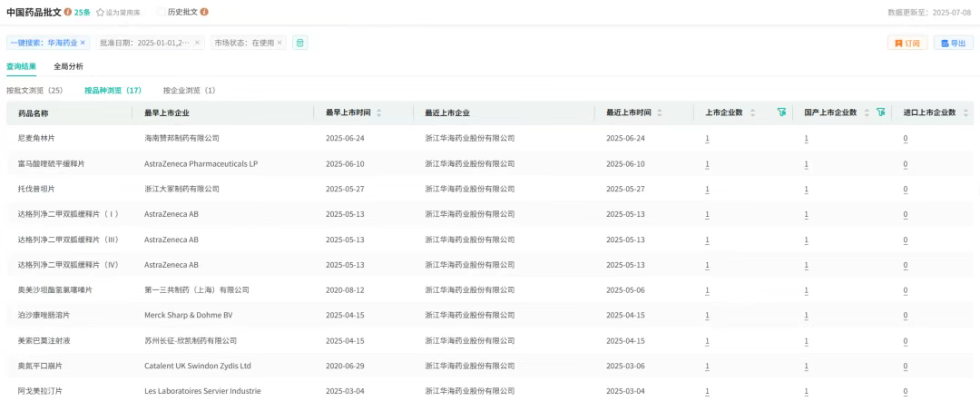Switch to 全局分析 tab
Viewport: 980px width, 401px height.
pyautogui.click(x=68, y=66)
